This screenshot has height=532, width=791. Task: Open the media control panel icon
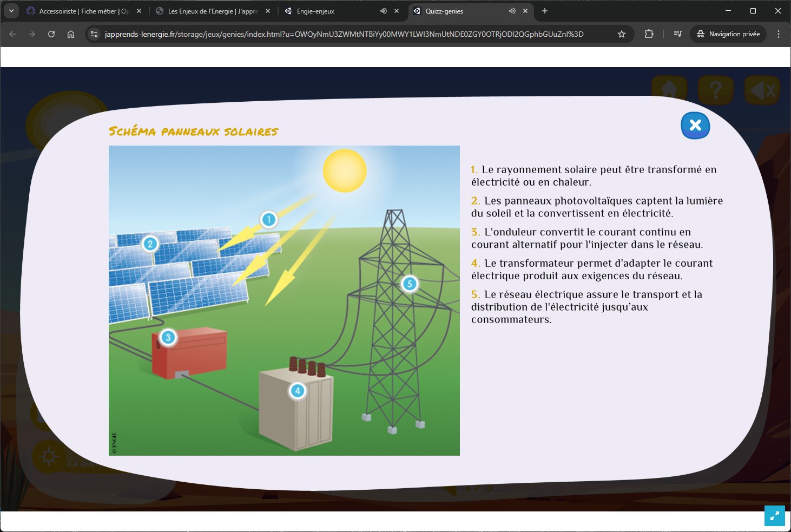click(677, 34)
